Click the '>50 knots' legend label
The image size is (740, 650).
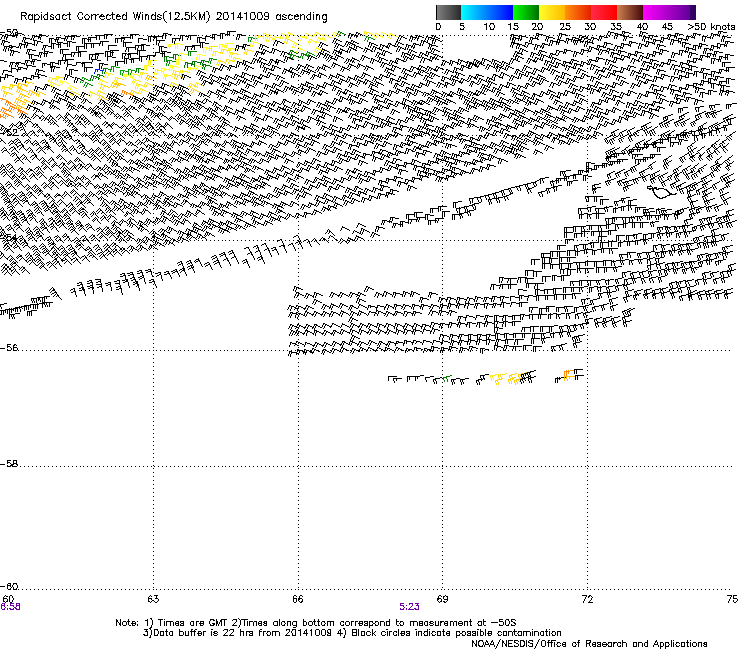[711, 27]
